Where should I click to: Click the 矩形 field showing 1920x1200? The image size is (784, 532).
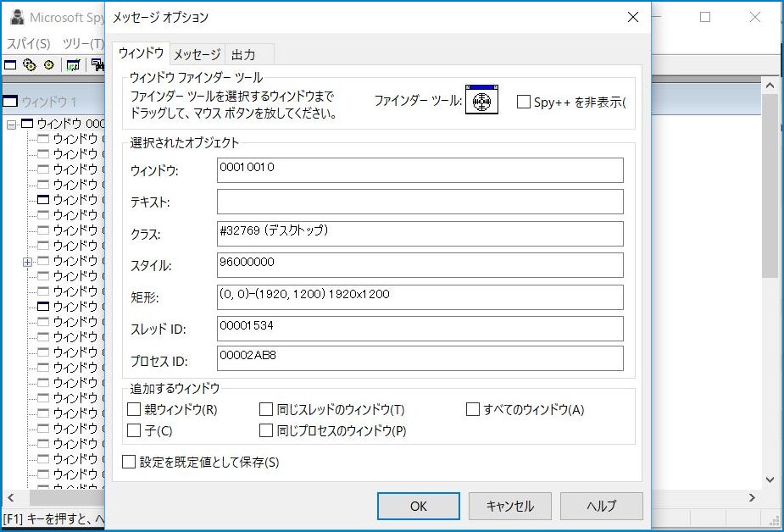420,297
